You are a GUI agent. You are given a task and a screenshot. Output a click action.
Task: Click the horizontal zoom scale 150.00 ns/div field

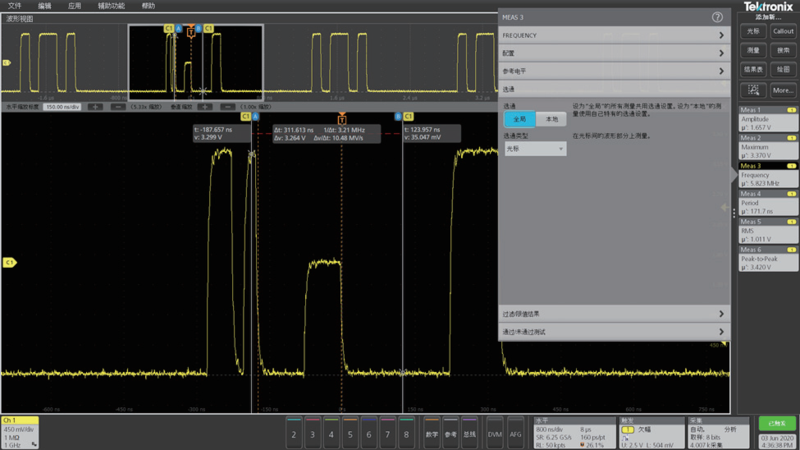point(60,106)
